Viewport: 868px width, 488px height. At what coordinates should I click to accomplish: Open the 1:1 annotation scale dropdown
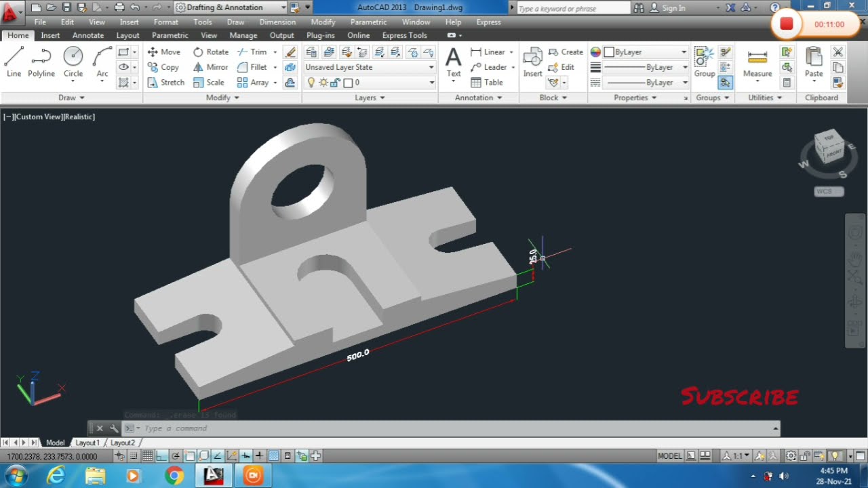[x=737, y=456]
